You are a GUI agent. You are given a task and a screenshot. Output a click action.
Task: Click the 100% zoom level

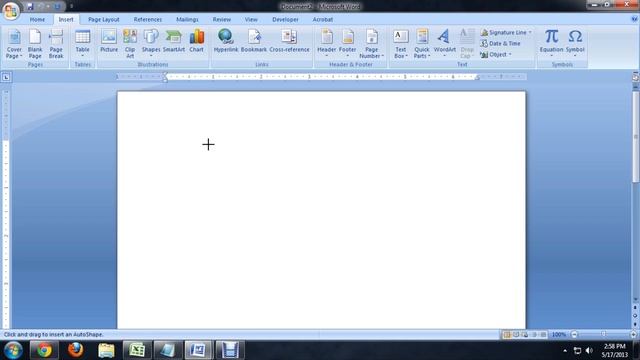coord(559,335)
